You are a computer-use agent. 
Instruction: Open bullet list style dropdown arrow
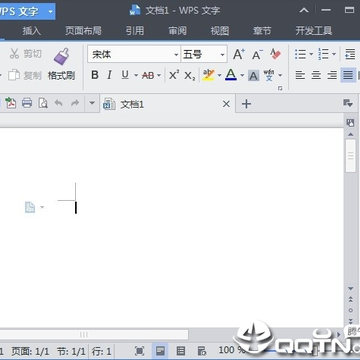coord(311,54)
